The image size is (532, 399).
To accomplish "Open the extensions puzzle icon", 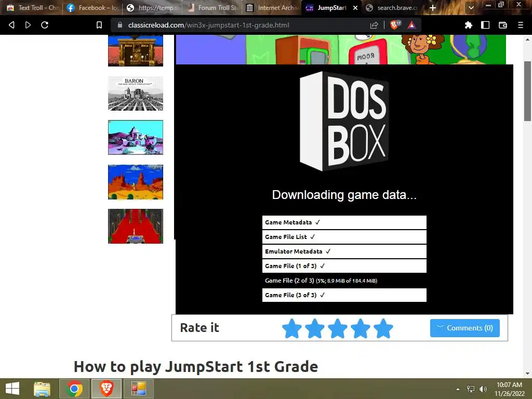I will click(x=469, y=25).
